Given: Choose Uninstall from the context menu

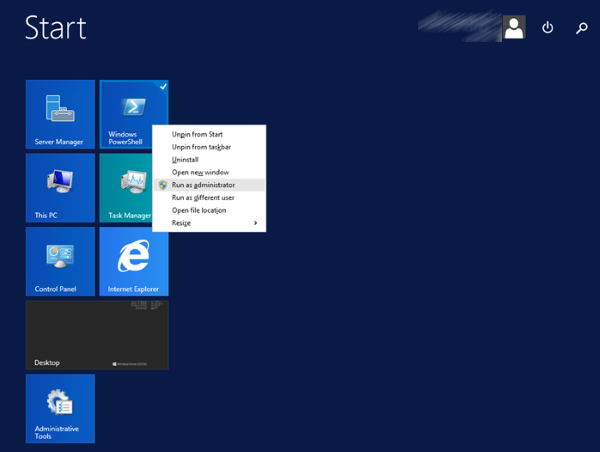Looking at the screenshot, I should 209,160.
